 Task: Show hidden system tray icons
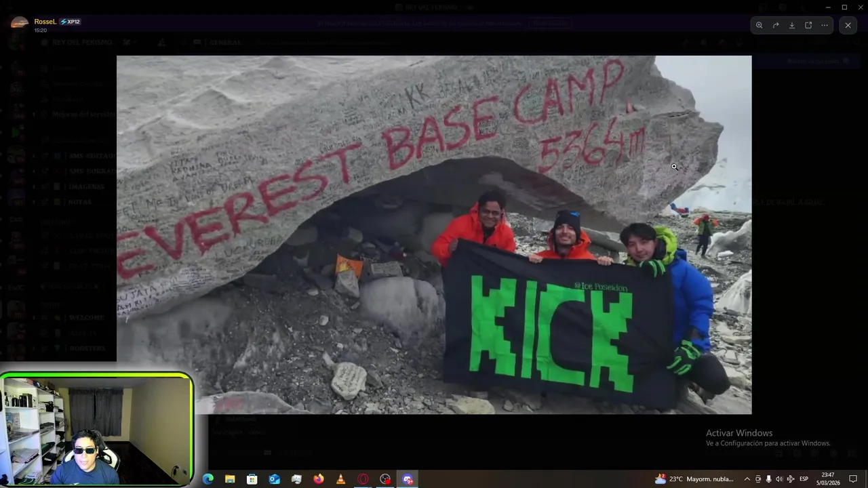tap(747, 479)
